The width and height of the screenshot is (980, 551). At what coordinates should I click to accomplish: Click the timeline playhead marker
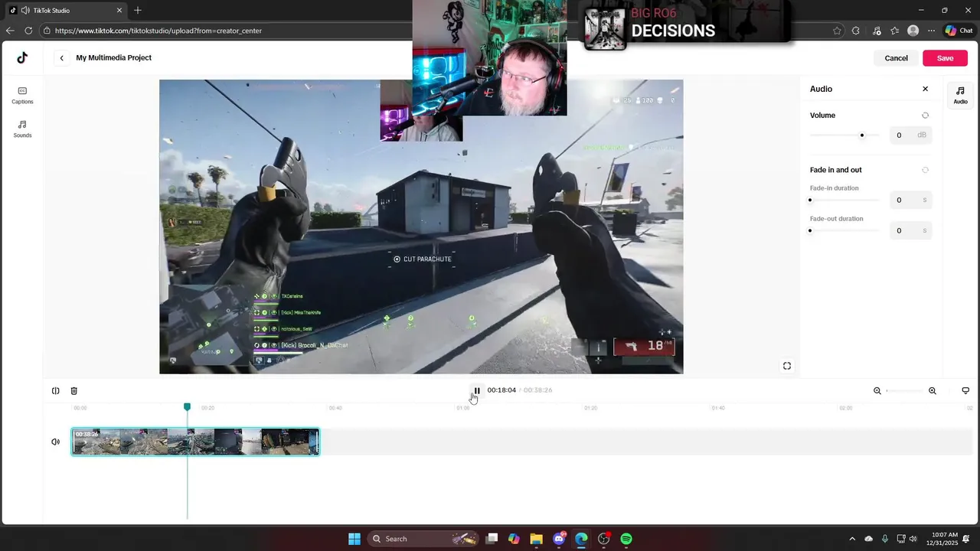click(x=187, y=407)
